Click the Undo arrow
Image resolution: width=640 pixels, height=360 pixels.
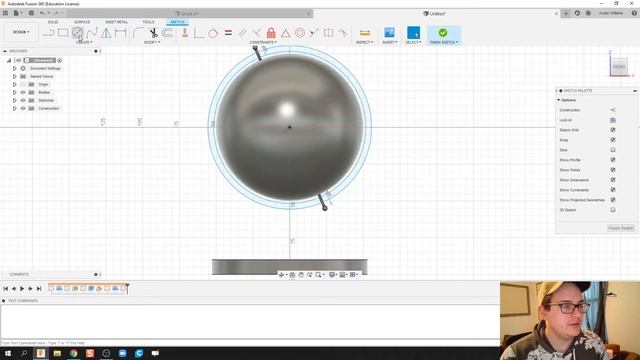coord(42,13)
